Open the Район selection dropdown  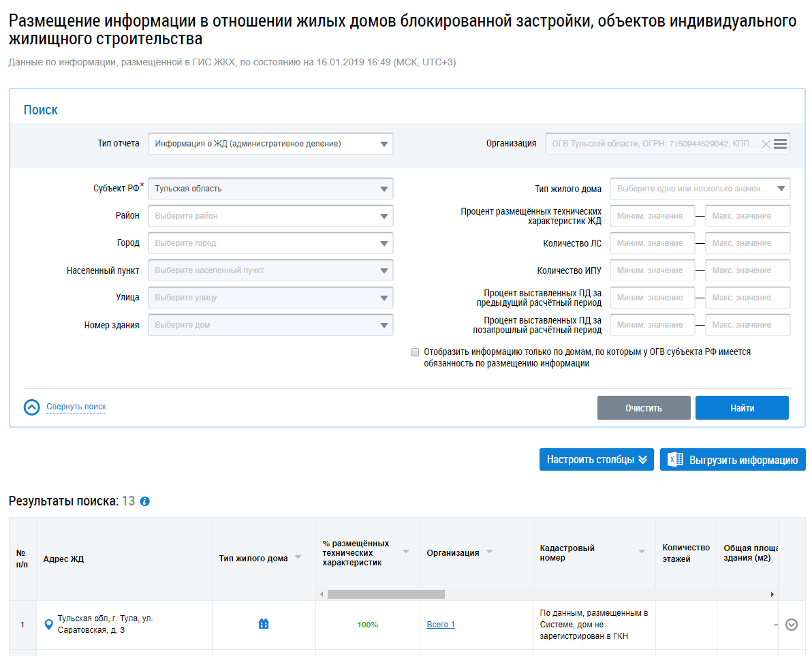(270, 216)
